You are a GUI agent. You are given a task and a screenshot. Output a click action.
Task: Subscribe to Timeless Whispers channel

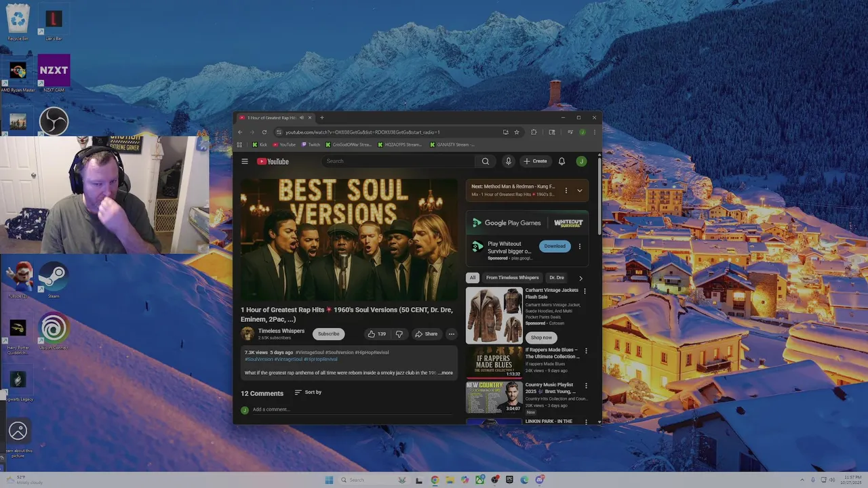point(328,333)
